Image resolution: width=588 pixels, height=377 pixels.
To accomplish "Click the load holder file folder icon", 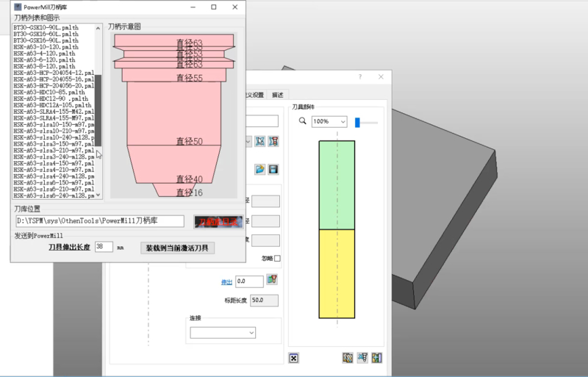I will pos(259,170).
